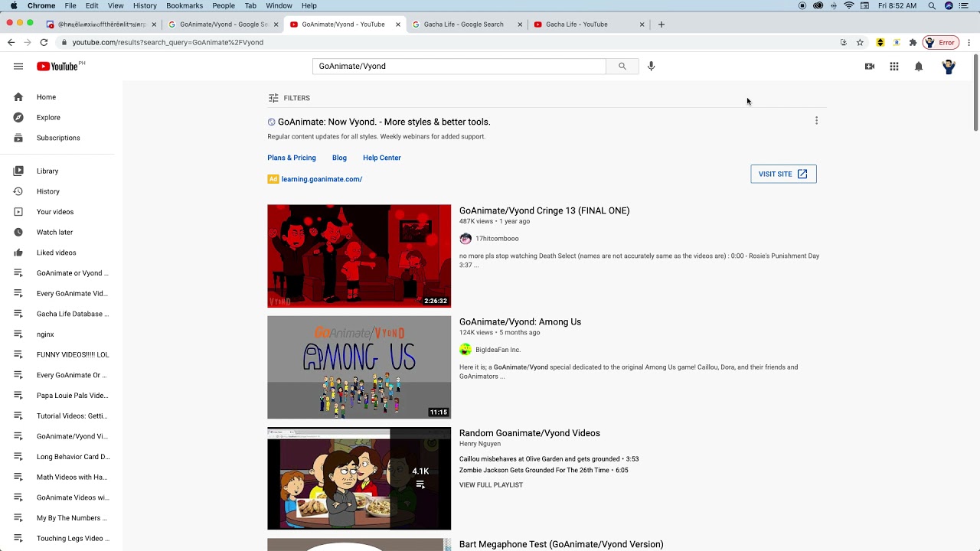Click learning.goanimate.com ad link
Screen dimensions: 980x551
click(322, 179)
